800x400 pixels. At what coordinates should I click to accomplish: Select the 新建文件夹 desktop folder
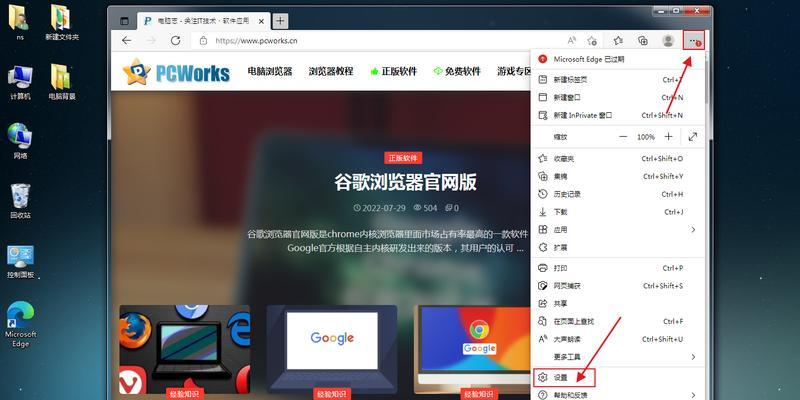62,23
